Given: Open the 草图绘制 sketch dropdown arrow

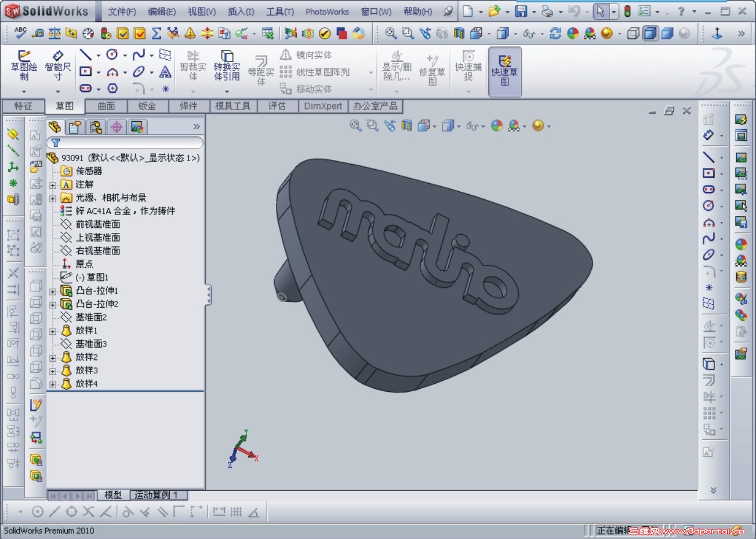Looking at the screenshot, I should point(24,92).
